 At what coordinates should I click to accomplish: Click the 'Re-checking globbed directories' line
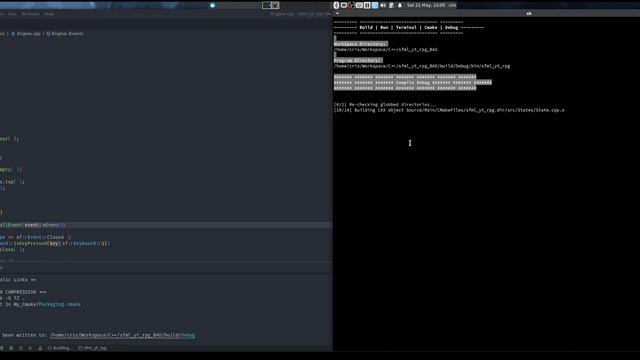[385, 104]
